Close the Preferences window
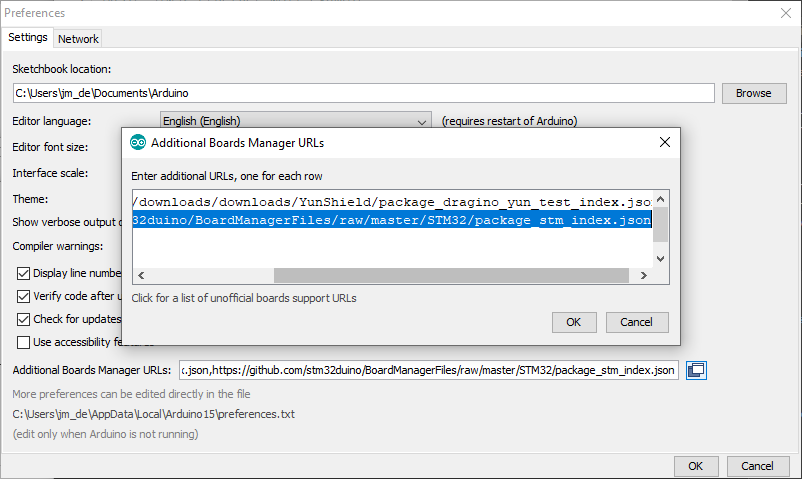Image resolution: width=802 pixels, height=479 pixels. tap(786, 13)
